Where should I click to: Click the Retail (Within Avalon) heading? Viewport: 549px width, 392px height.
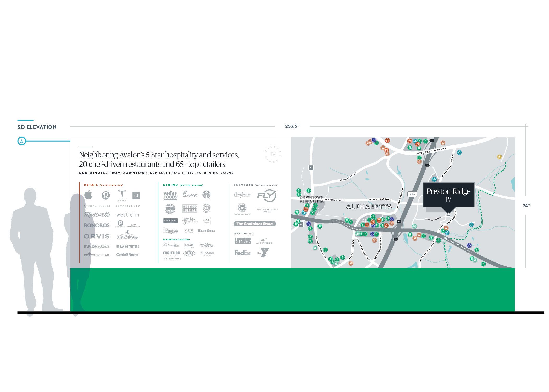(x=103, y=185)
